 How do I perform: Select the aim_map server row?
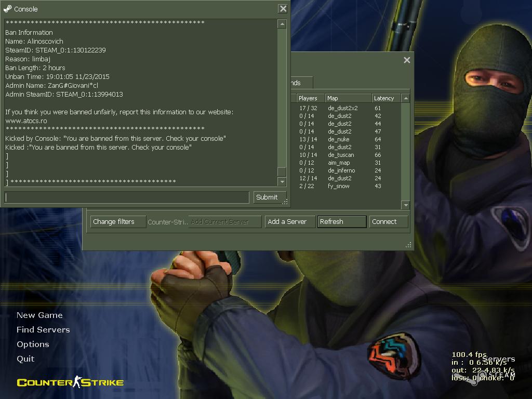click(x=345, y=163)
